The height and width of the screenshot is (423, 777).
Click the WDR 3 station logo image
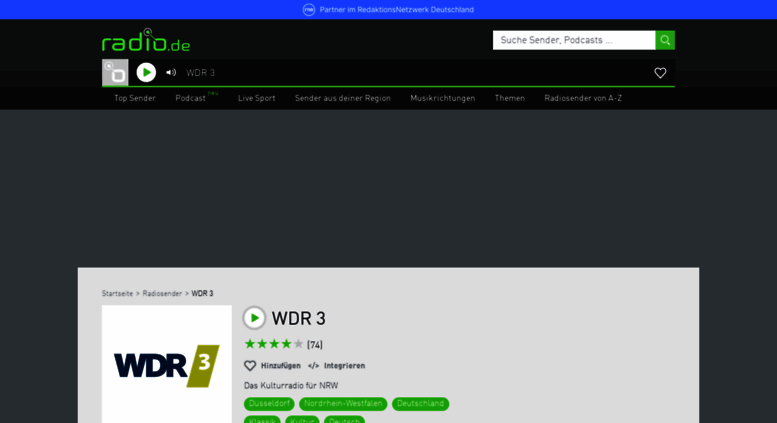point(166,364)
